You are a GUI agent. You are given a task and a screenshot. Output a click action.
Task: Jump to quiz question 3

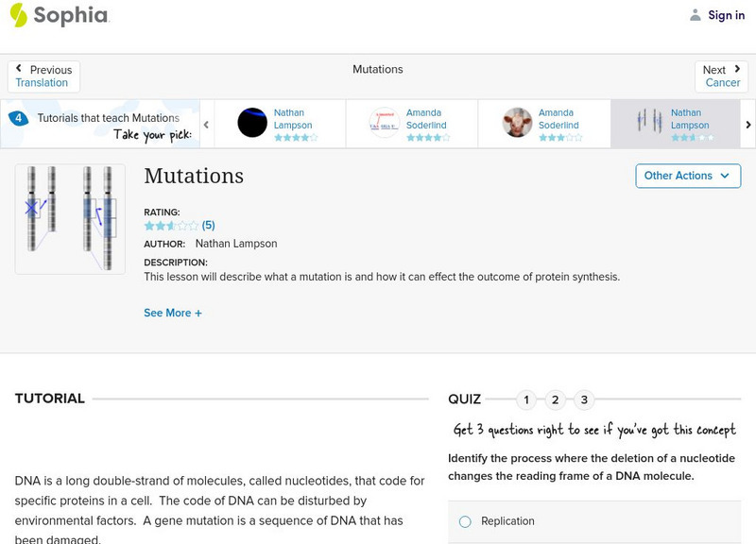(584, 399)
